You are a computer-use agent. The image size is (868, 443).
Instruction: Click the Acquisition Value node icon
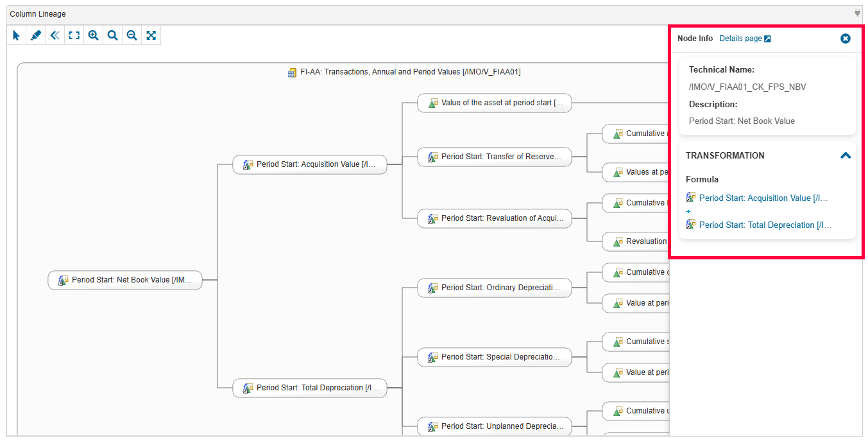(x=248, y=164)
